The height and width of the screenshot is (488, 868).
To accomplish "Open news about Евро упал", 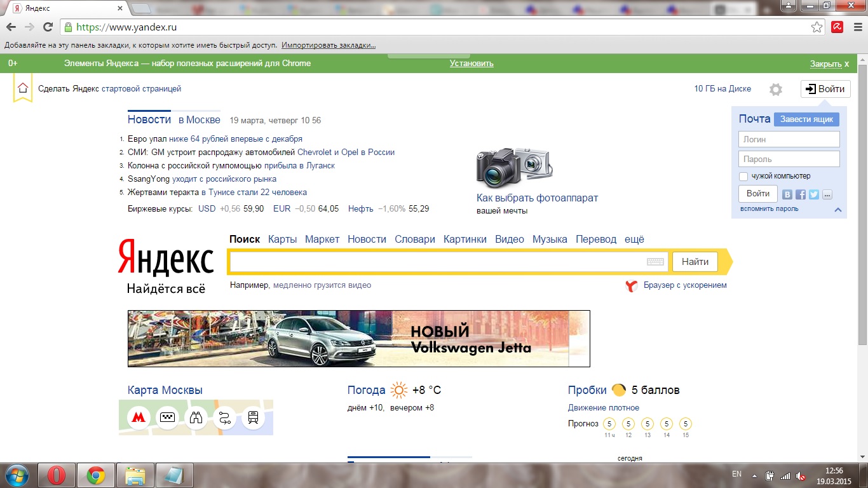I will (215, 139).
